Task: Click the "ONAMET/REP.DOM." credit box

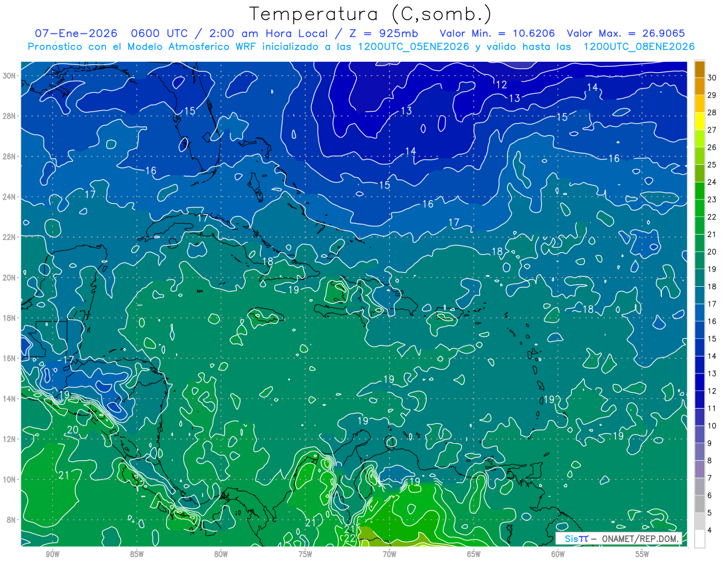Action: pos(618,538)
